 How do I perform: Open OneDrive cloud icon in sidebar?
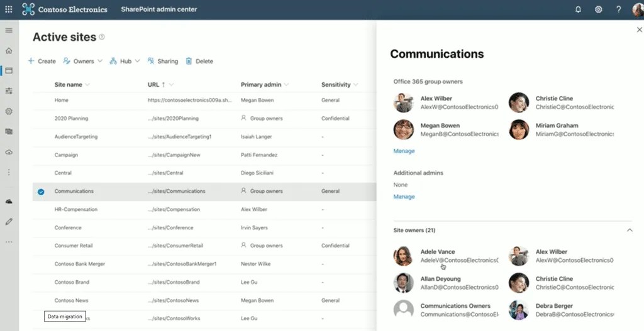coord(9,202)
